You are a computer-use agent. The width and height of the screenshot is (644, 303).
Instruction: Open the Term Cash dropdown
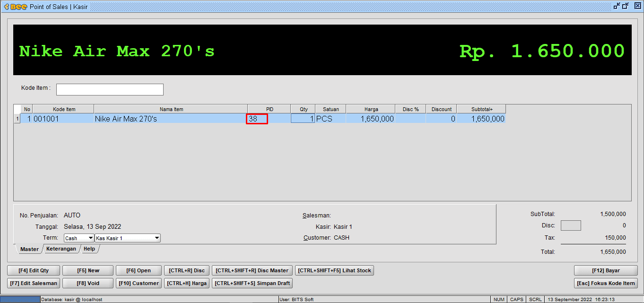(x=79, y=238)
